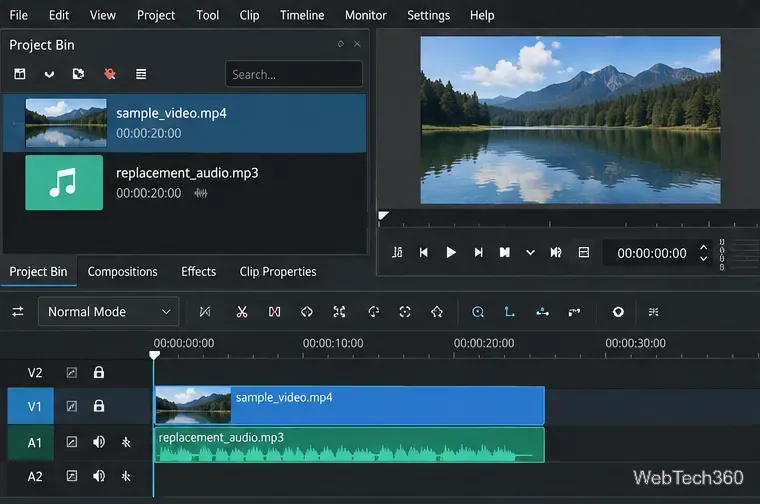Mute audio track A1
The height and width of the screenshot is (504, 760).
(99, 442)
